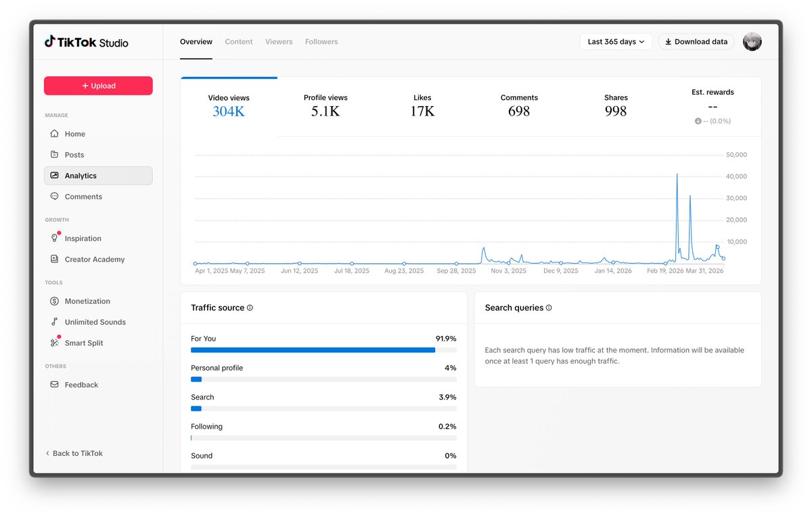Click the 91.9% For You value
812x516 pixels.
tap(446, 339)
